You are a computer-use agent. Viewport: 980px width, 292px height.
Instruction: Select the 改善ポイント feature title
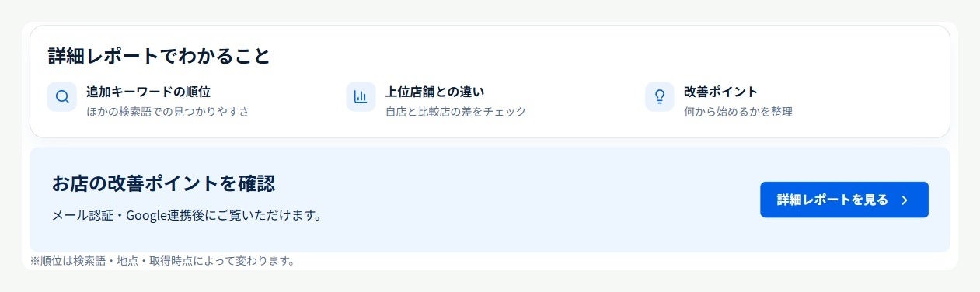pos(720,92)
